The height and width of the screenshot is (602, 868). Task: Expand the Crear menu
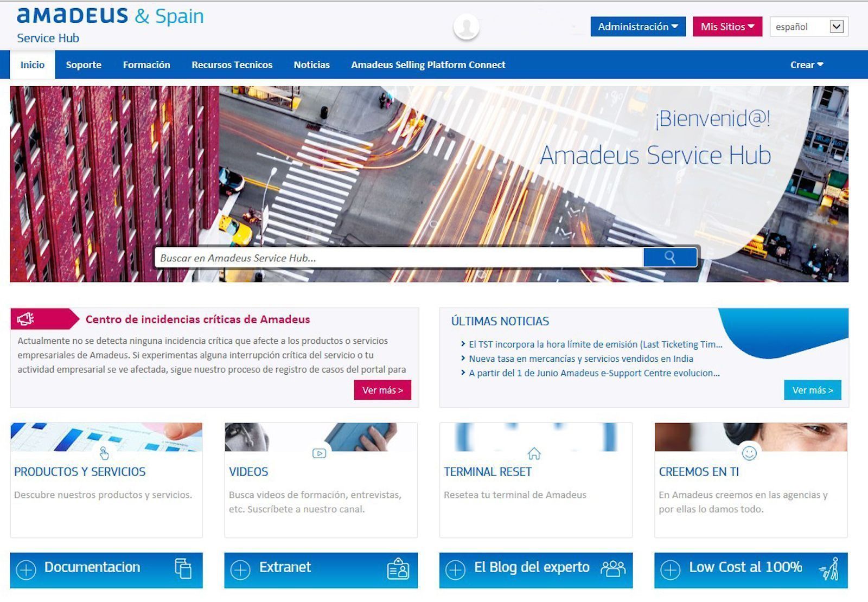pyautogui.click(x=807, y=65)
